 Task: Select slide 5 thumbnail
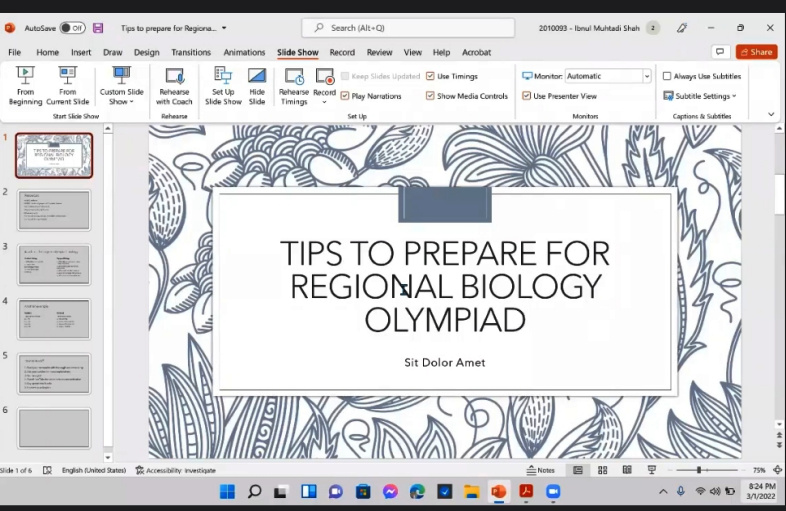pos(54,374)
